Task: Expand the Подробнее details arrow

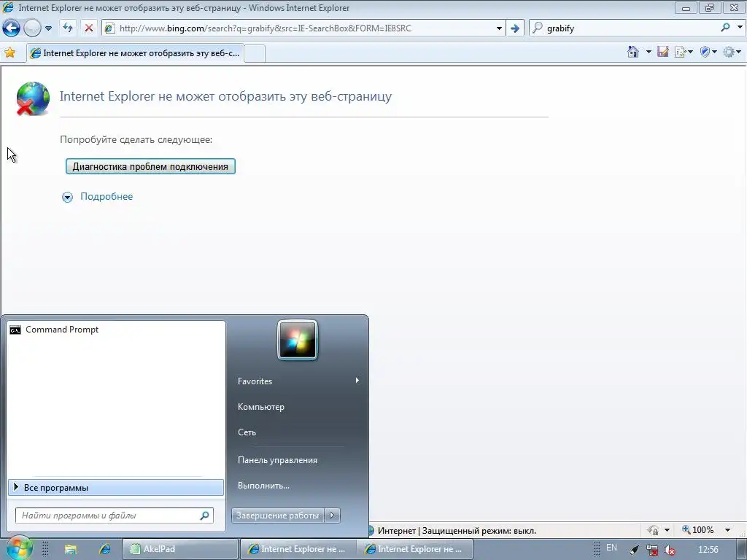Action: coord(67,197)
